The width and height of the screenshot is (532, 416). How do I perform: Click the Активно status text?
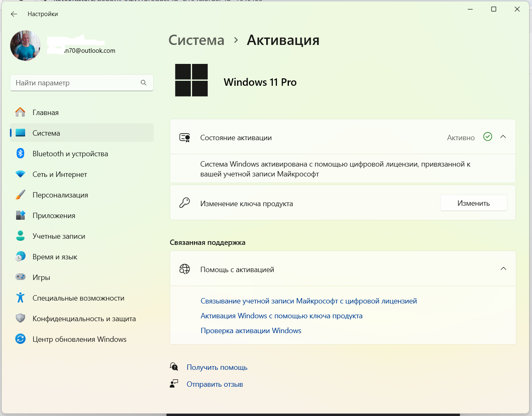461,138
